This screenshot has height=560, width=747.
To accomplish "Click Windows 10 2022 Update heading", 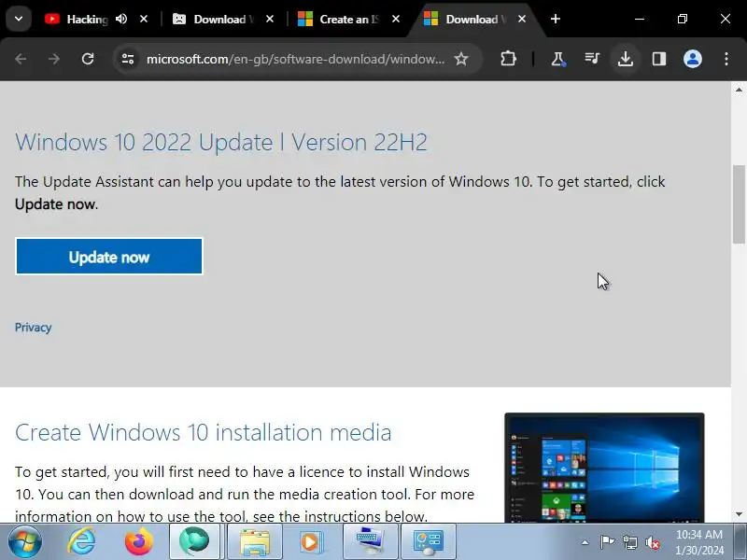I will 221,143.
